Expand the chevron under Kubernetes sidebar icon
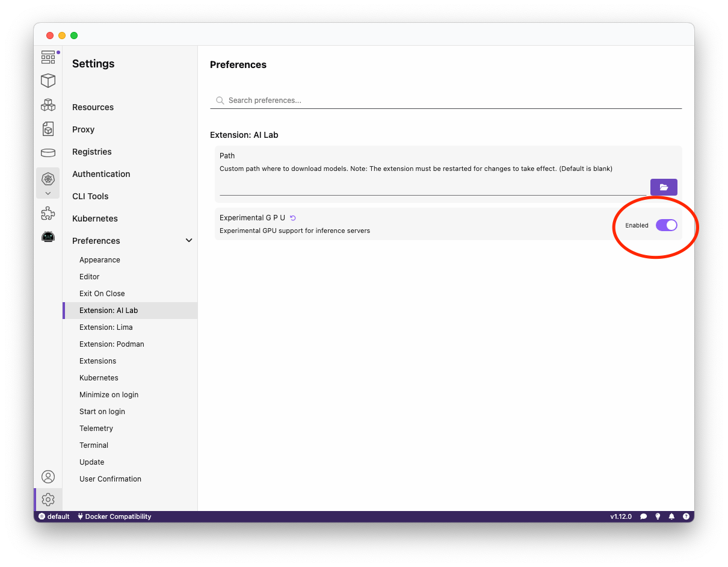The height and width of the screenshot is (567, 728). (x=48, y=193)
